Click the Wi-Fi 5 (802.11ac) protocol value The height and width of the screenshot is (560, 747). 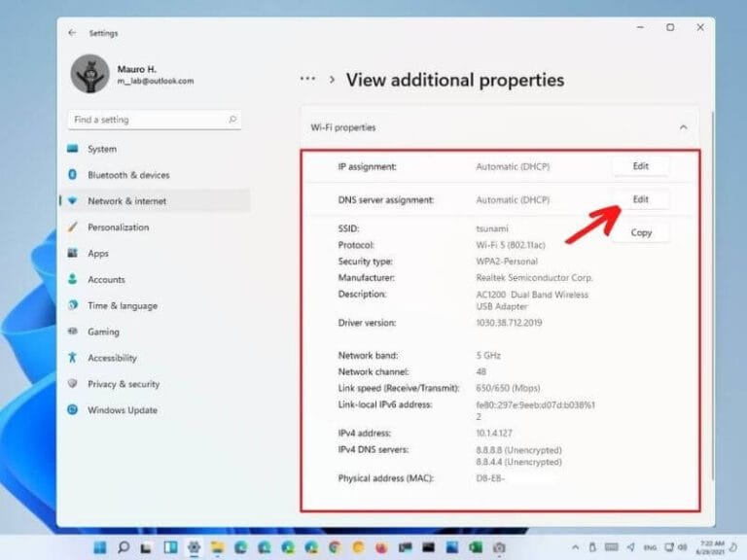coord(511,245)
